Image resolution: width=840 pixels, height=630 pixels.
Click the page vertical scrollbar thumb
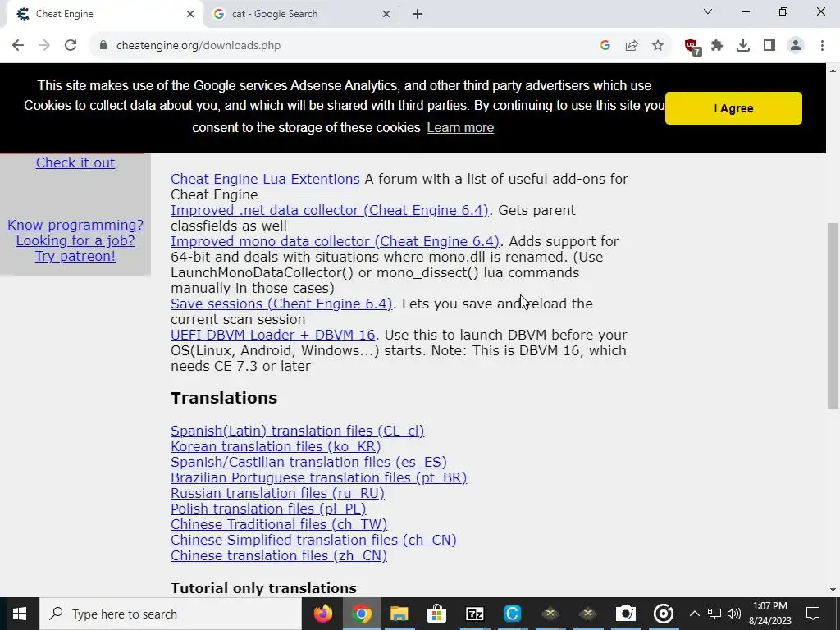pos(833,316)
